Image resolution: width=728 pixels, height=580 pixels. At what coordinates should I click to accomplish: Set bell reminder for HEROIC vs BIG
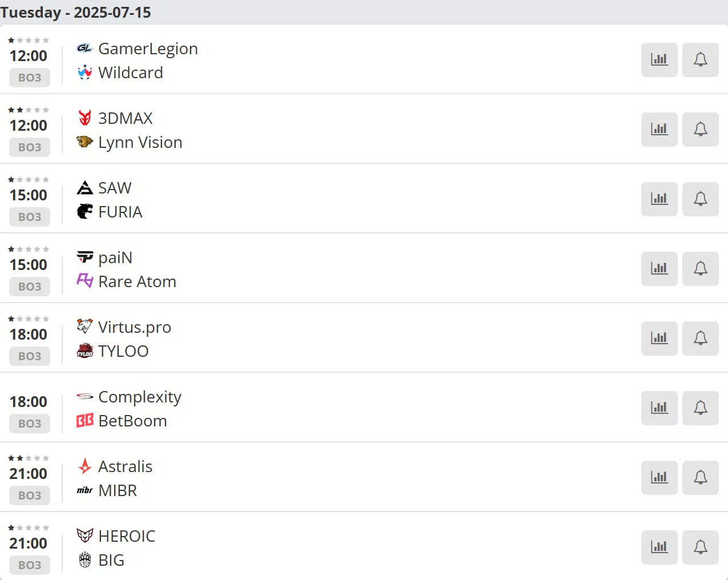point(700,547)
